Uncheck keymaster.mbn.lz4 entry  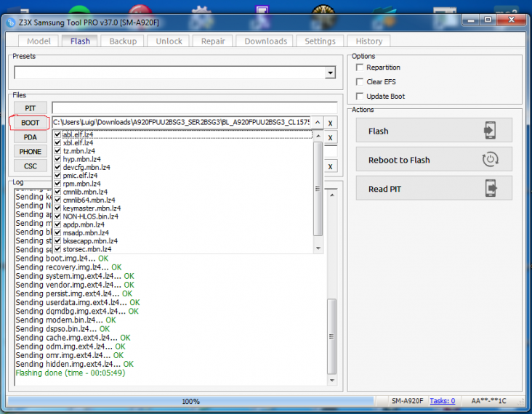tap(57, 208)
